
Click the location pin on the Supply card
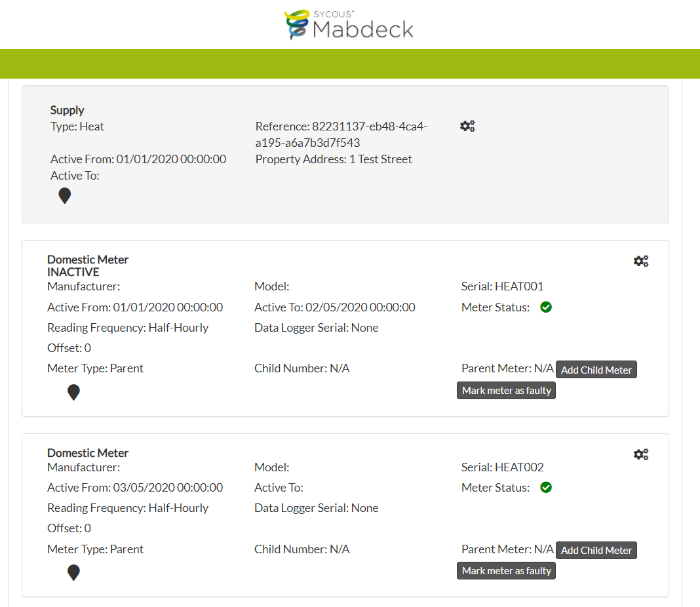coord(64,195)
